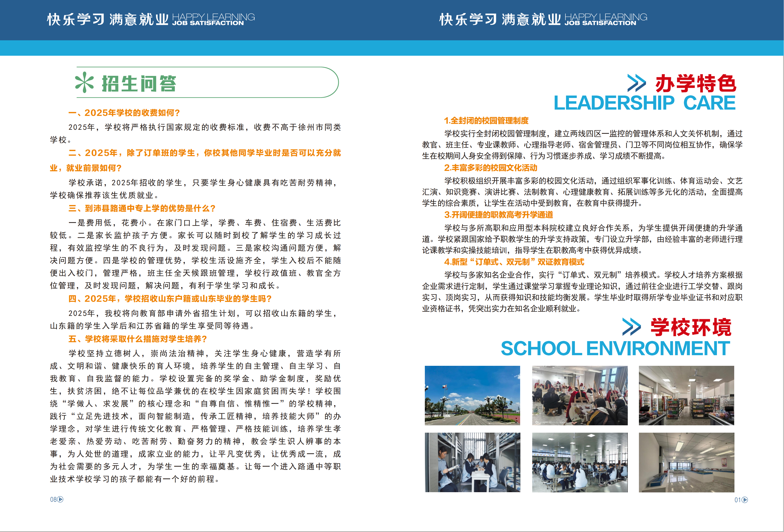This screenshot has width=784, height=532.
Task: Click the line 学校确保推荐该生优质就业
Action: (x=105, y=195)
